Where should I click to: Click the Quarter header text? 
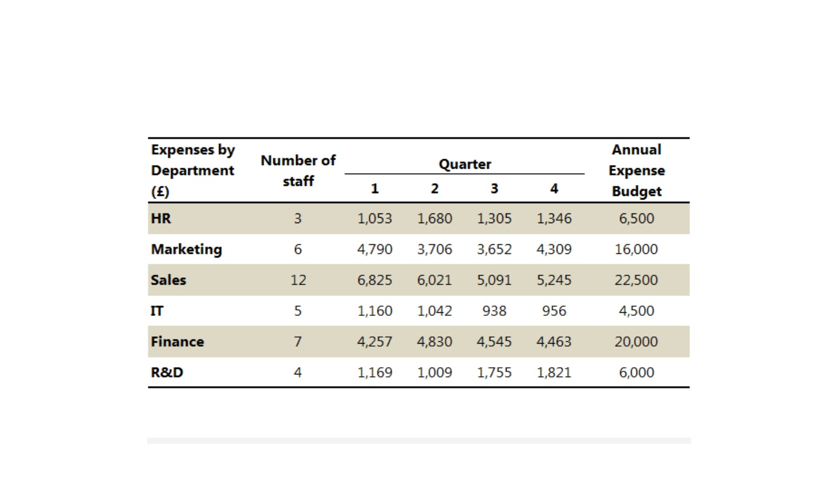coord(464,164)
